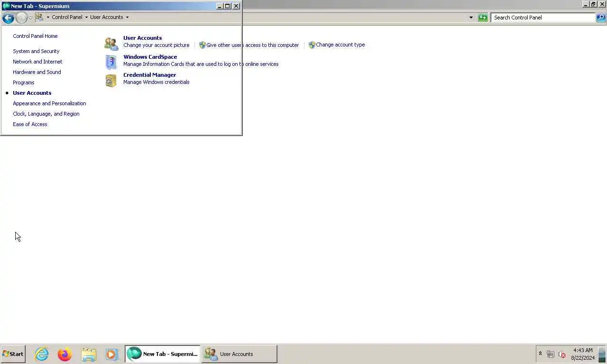
Task: Go back with the Back arrow button
Action: (x=8, y=18)
